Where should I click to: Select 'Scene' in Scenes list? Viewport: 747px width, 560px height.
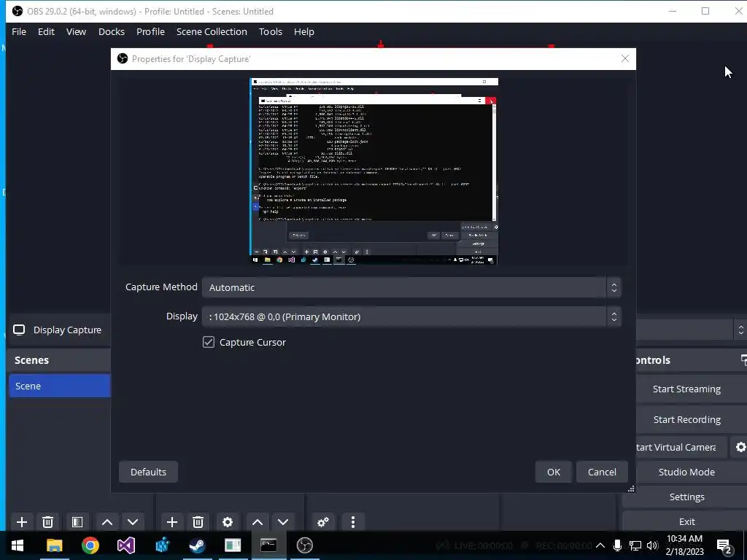[60, 386]
